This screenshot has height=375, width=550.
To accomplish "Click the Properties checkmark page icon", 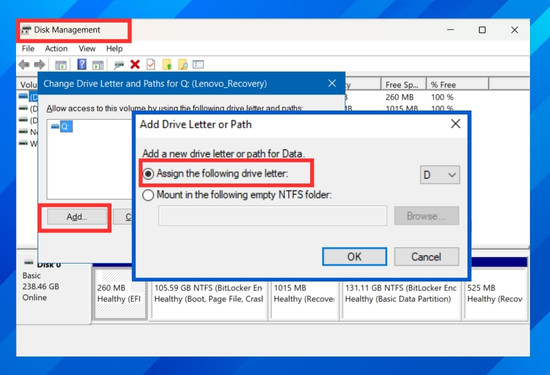I will [x=151, y=65].
